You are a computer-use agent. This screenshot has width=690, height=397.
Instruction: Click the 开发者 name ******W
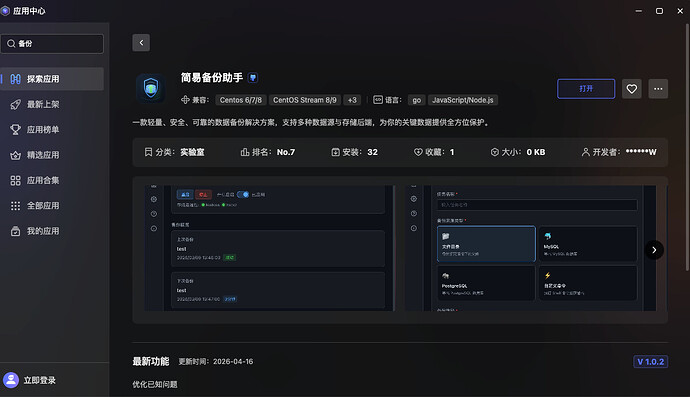(x=641, y=152)
